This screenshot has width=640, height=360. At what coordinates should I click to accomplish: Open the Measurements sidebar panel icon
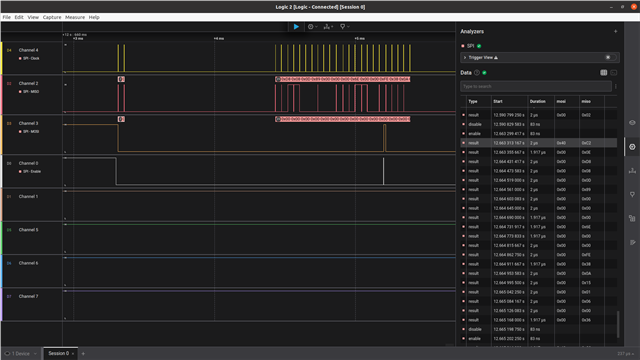632,171
